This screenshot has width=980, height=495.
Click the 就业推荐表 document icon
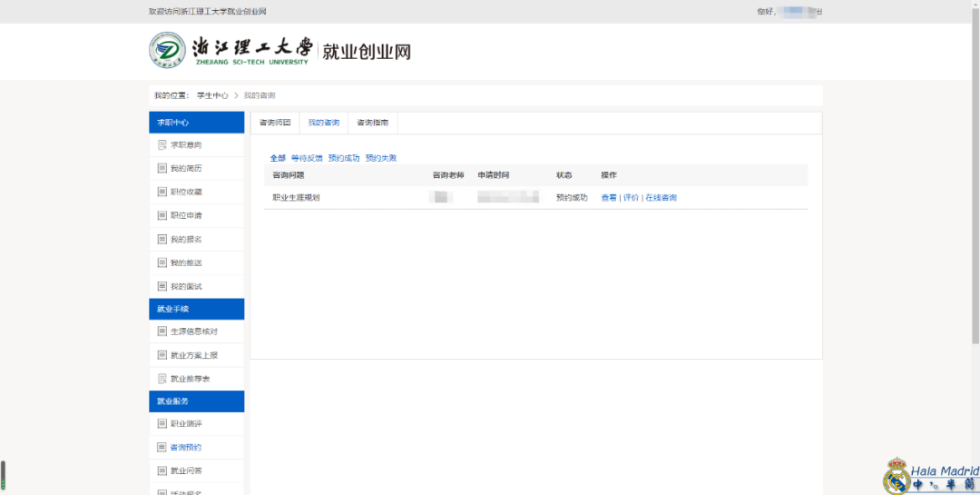pos(162,379)
